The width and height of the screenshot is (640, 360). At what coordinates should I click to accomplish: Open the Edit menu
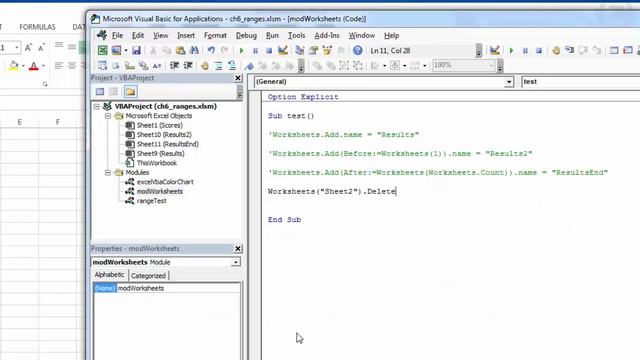click(138, 36)
